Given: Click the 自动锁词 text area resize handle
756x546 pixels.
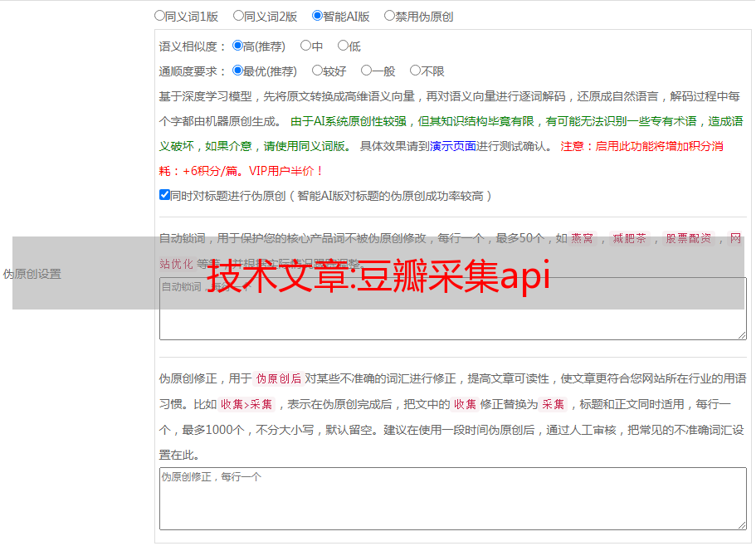Looking at the screenshot, I should [741, 334].
